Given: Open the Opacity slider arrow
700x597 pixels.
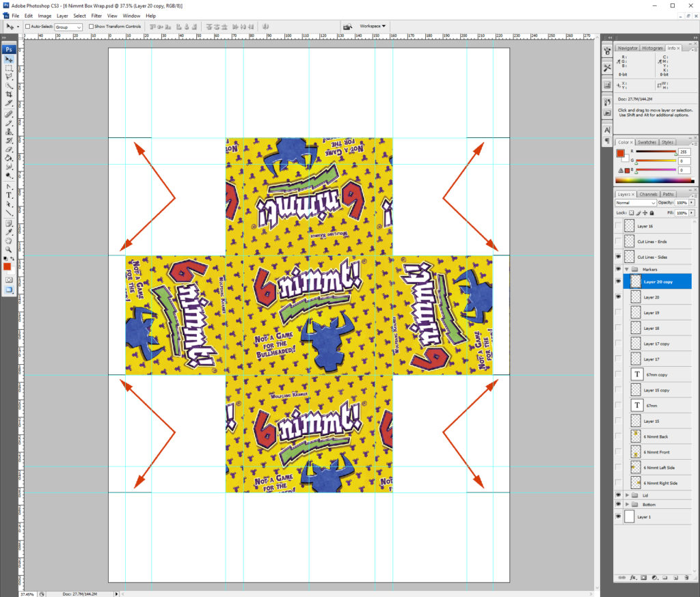Looking at the screenshot, I should [692, 203].
